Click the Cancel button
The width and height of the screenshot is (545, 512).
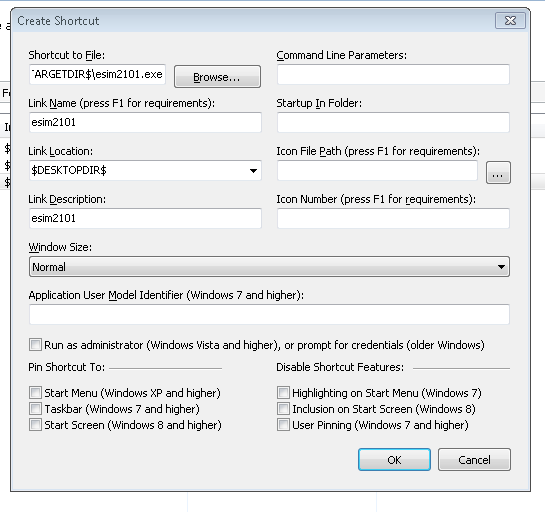(x=474, y=460)
